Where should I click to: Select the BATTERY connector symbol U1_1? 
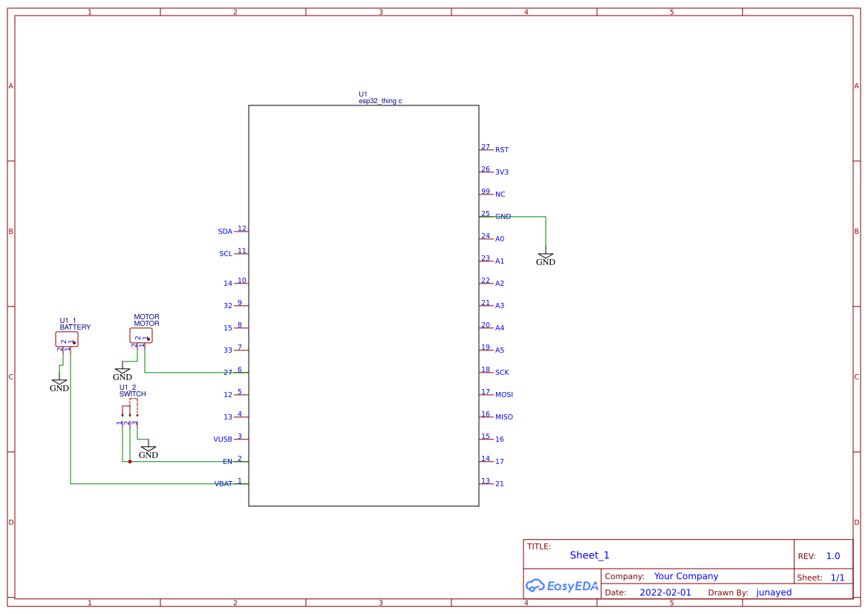[67, 339]
